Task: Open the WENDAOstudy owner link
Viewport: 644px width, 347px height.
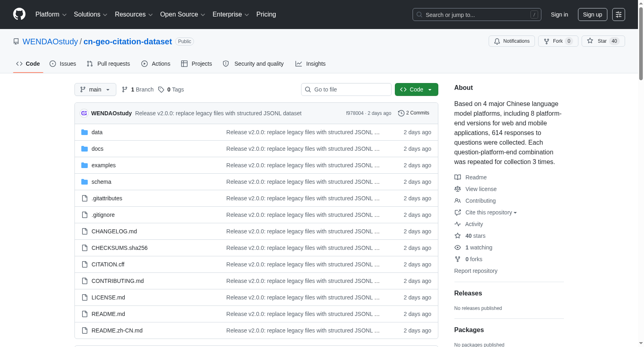Action: coord(50,42)
